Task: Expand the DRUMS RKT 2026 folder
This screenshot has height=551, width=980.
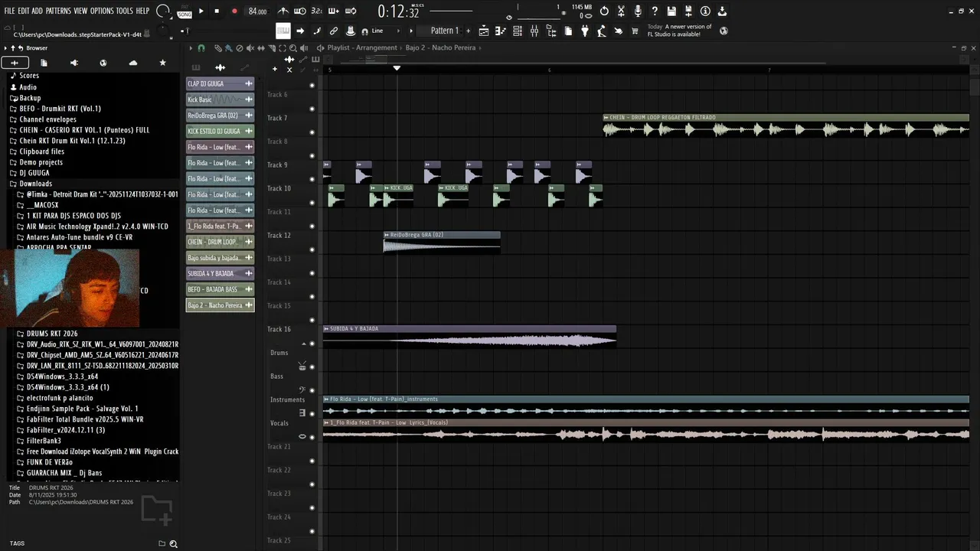Action: coord(47,334)
